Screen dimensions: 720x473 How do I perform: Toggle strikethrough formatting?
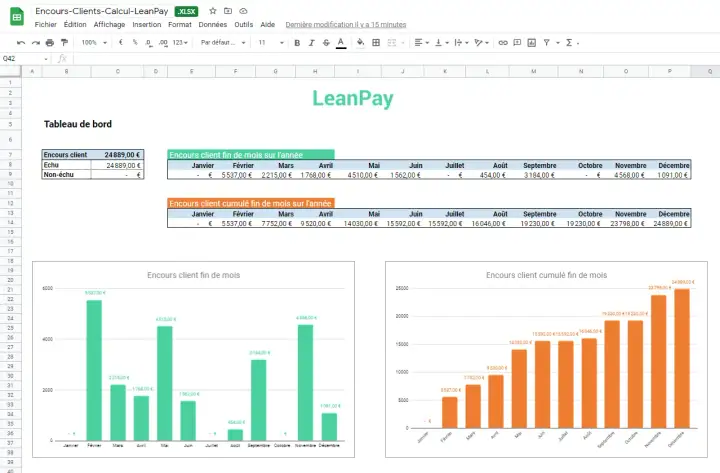click(326, 43)
